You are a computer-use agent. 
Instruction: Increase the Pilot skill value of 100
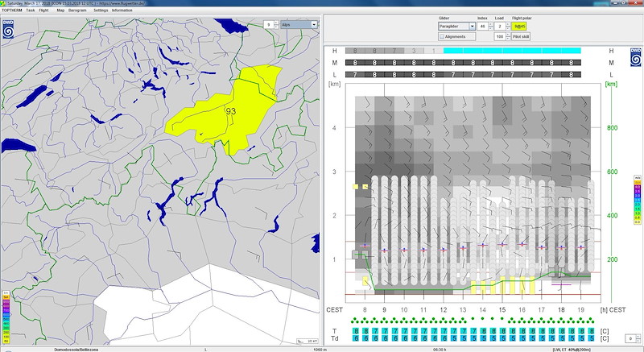point(508,35)
